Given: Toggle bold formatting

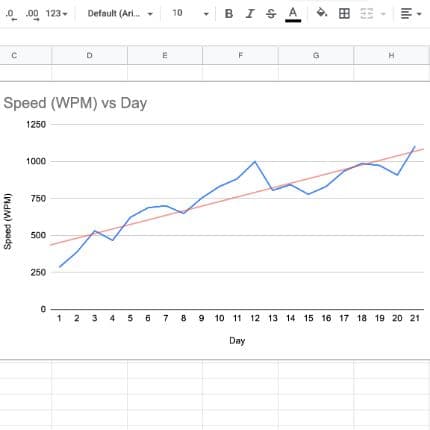Looking at the screenshot, I should (x=229, y=14).
